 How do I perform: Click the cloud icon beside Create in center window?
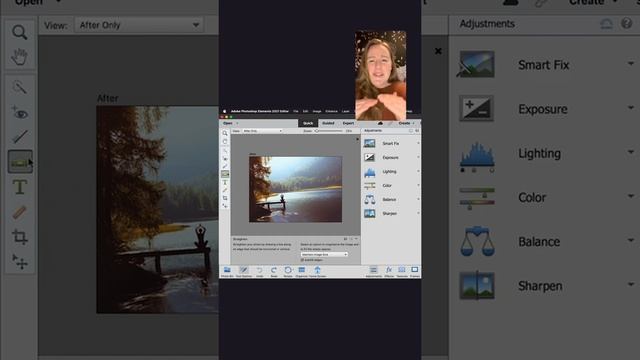tap(380, 123)
